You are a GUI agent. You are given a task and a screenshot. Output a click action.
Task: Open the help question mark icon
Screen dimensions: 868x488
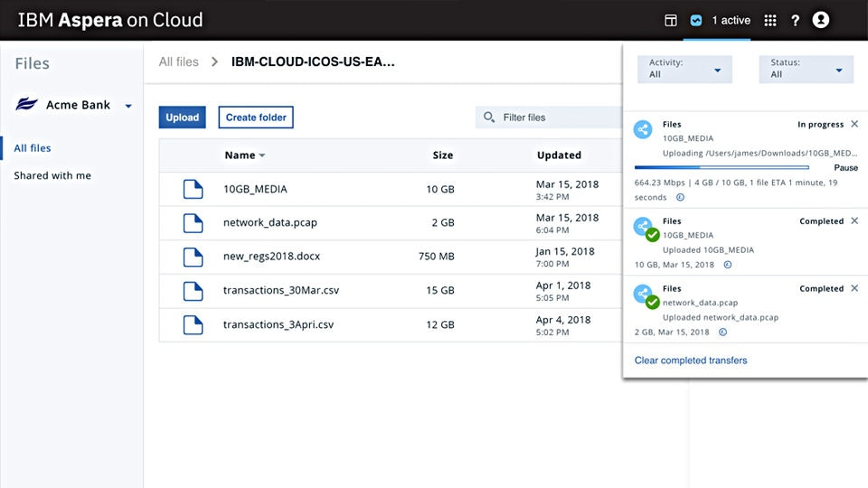coord(795,20)
